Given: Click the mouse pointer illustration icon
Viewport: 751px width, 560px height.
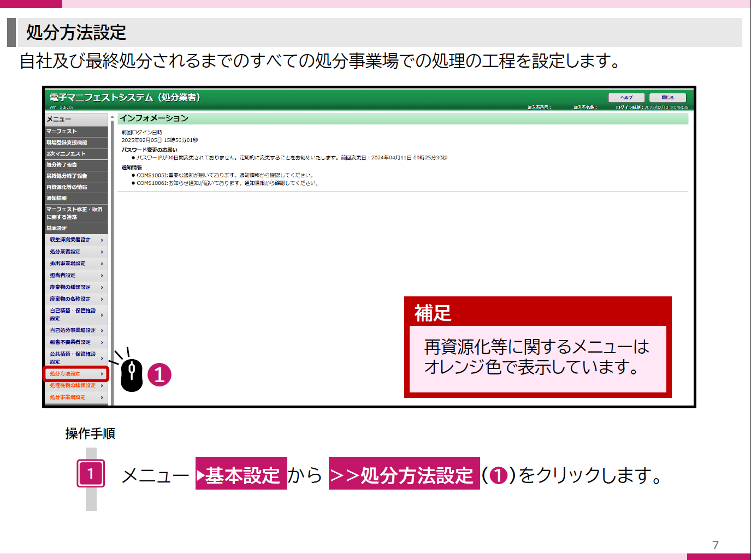Looking at the screenshot, I should (131, 375).
